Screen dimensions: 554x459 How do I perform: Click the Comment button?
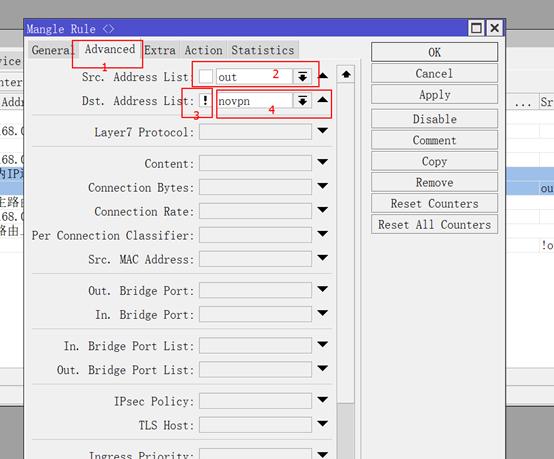tap(434, 140)
